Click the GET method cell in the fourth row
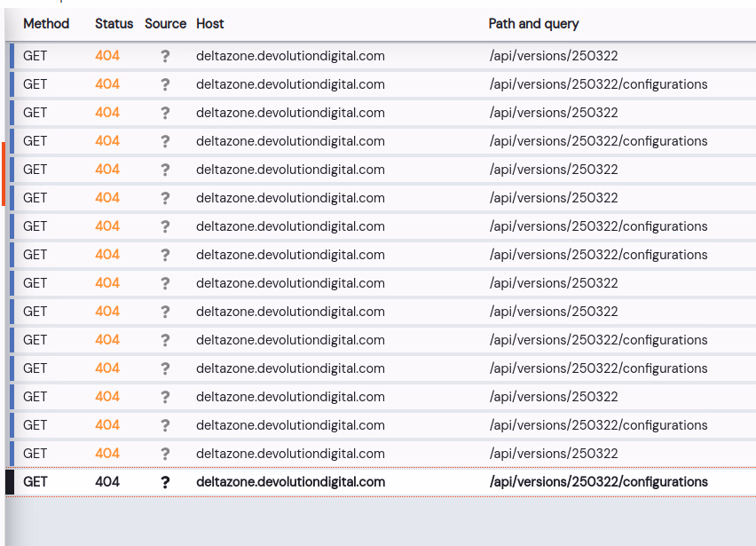This screenshot has height=546, width=756. (x=35, y=141)
